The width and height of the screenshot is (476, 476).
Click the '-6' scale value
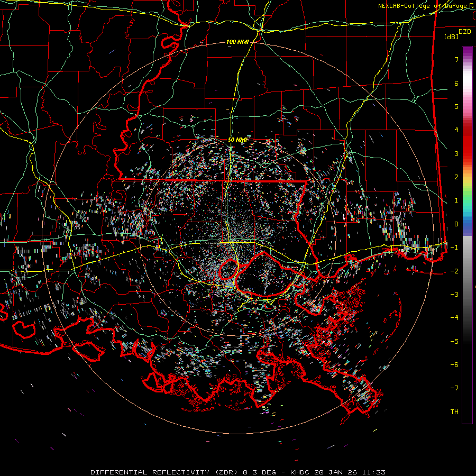[x=454, y=365]
